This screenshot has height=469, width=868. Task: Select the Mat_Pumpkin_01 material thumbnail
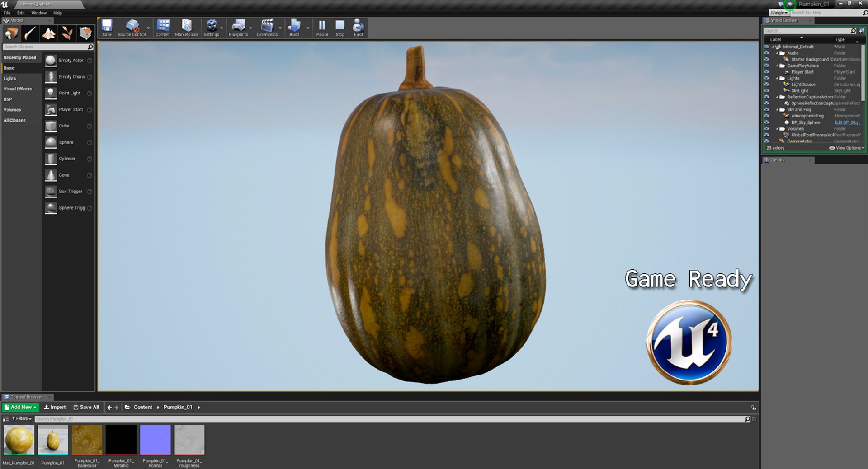(x=19, y=440)
